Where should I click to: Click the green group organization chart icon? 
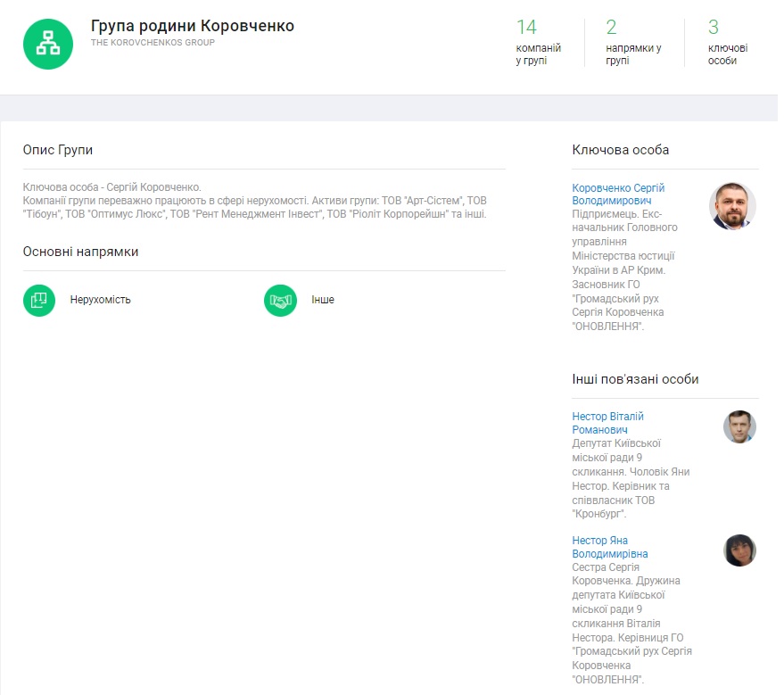[x=48, y=43]
